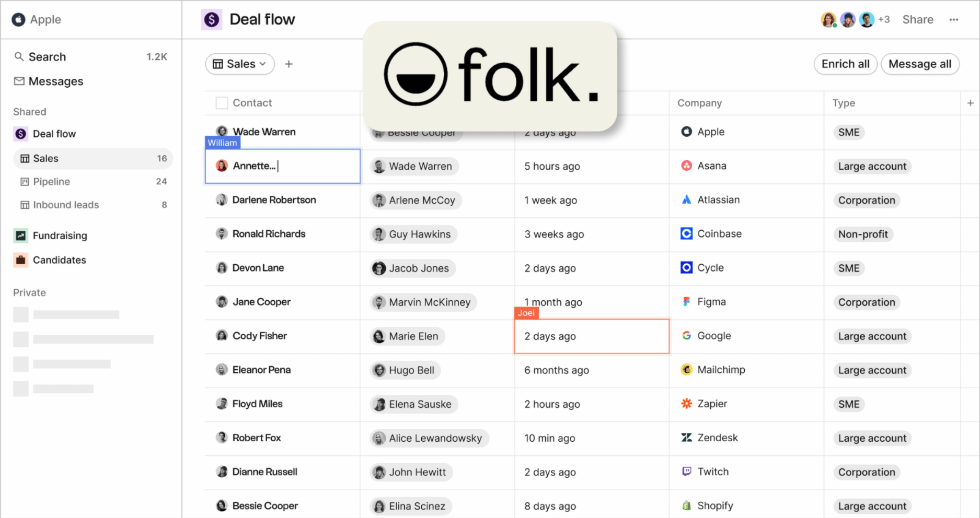Select the Sales view in sidebar
This screenshot has height=518, width=980.
coord(93,158)
